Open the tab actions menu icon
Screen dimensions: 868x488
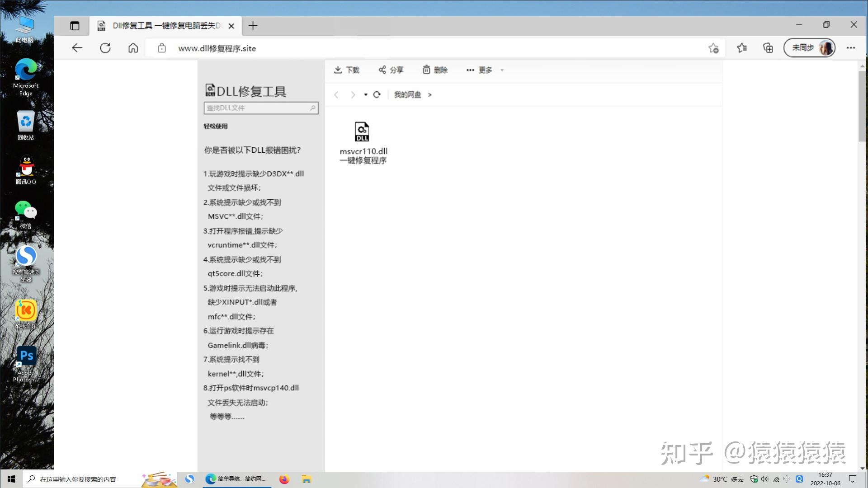pyautogui.click(x=75, y=26)
